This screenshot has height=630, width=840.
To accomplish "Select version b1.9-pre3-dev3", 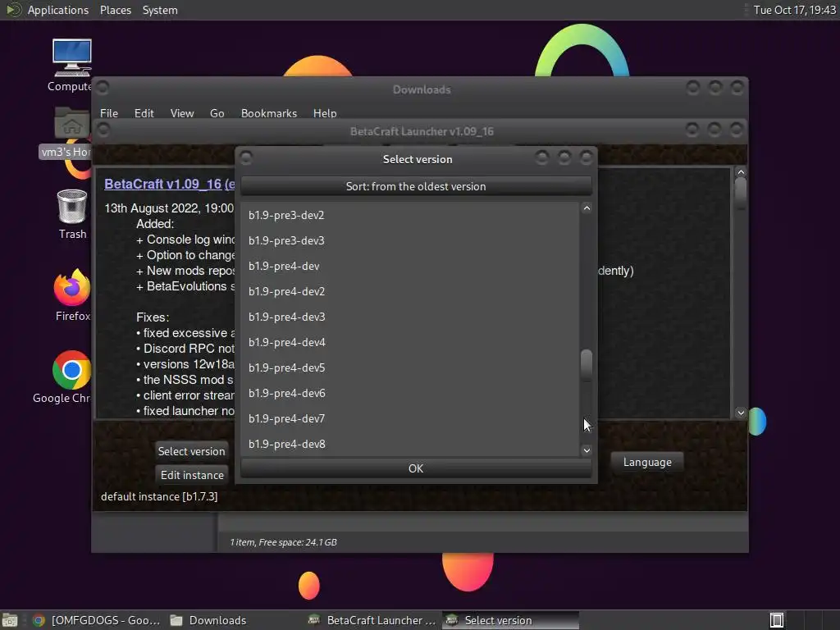I will pos(410,240).
